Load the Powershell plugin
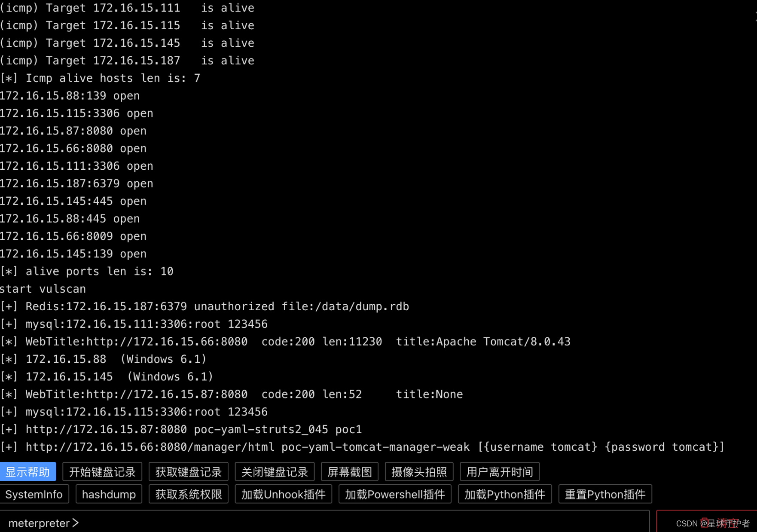Image resolution: width=757 pixels, height=532 pixels. [x=394, y=494]
